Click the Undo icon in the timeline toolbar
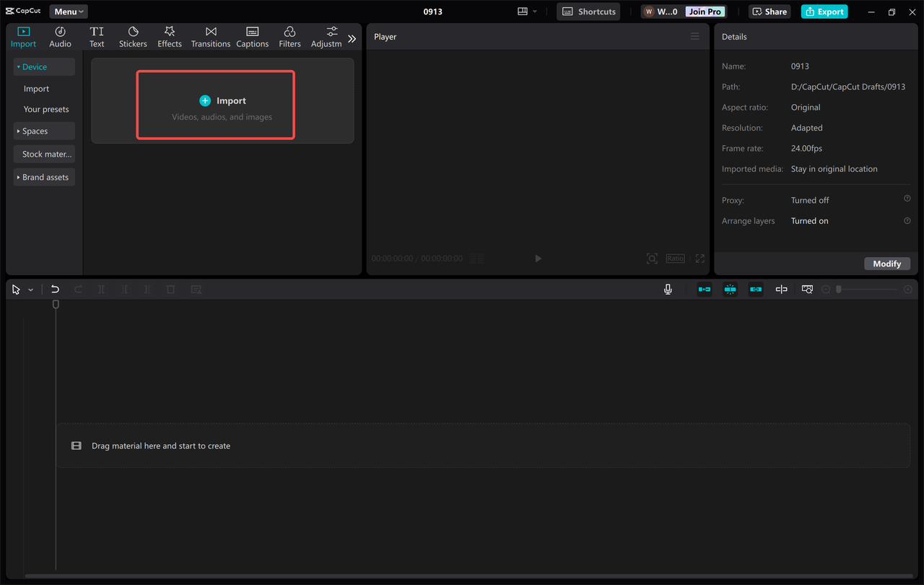Viewport: 924px width, 585px height. pos(55,289)
